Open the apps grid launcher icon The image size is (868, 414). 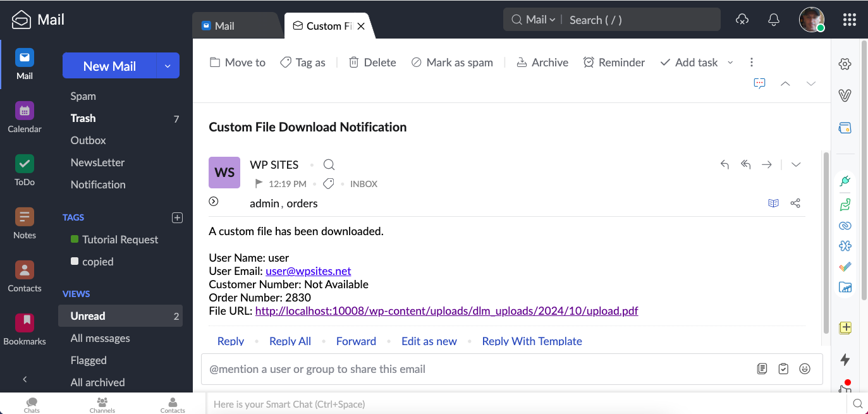point(850,20)
